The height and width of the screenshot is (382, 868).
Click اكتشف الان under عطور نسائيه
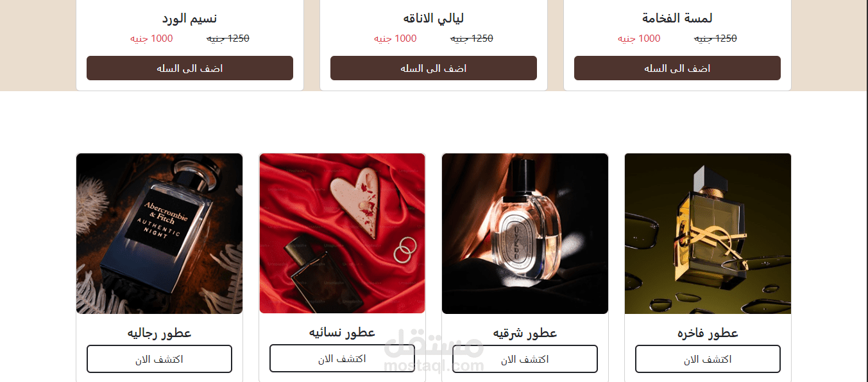(342, 358)
